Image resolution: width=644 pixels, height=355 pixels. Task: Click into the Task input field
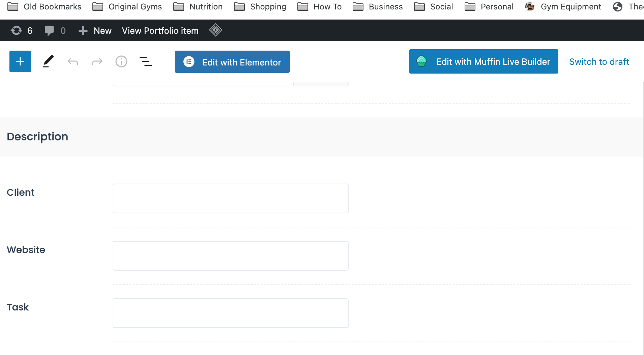pyautogui.click(x=231, y=313)
